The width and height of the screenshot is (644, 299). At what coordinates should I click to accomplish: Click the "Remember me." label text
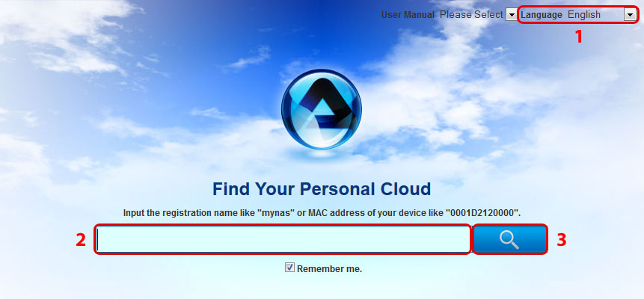coord(329,269)
